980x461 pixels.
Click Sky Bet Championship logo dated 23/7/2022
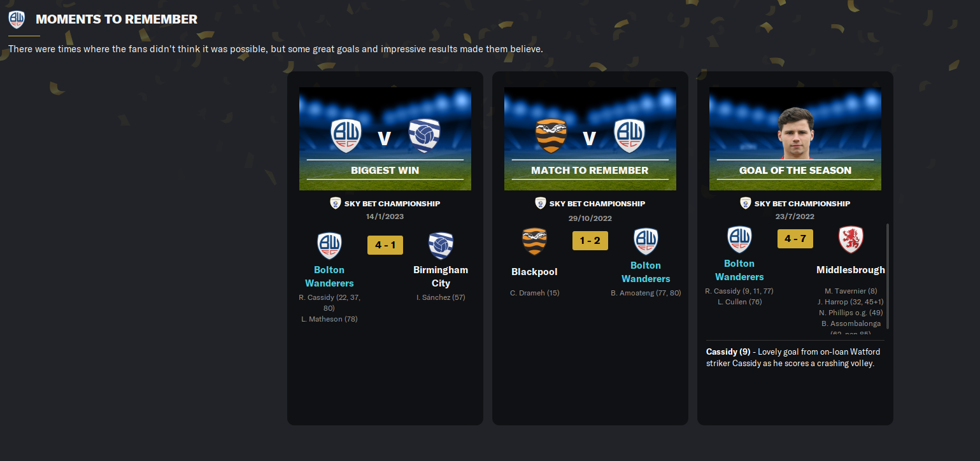click(x=746, y=203)
